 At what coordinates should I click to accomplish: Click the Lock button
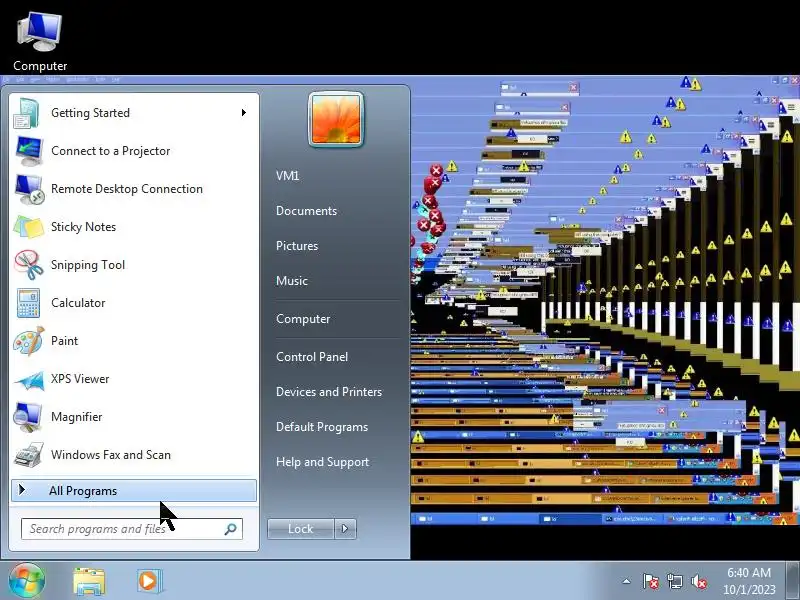click(301, 529)
